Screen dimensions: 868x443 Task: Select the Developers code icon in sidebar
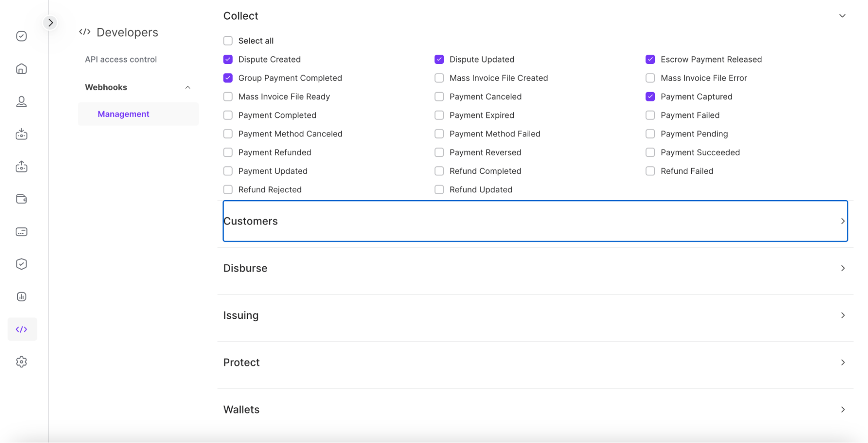point(21,329)
